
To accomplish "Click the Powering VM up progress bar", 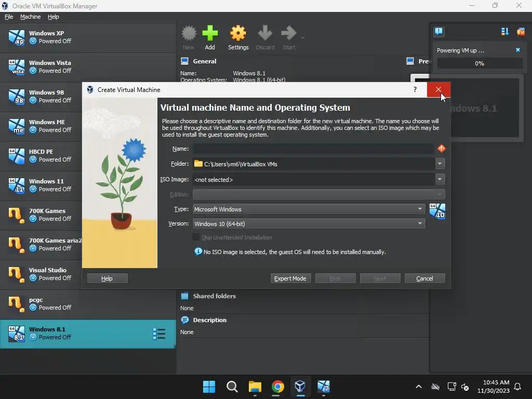I will (480, 63).
